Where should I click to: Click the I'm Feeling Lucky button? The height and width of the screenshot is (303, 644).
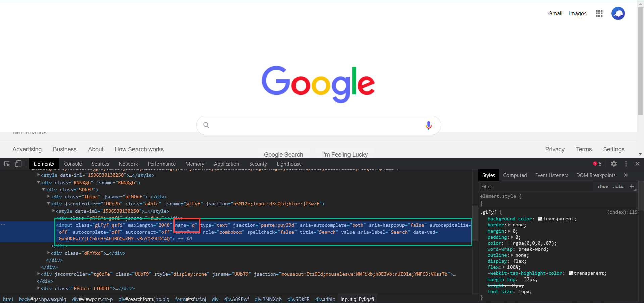coord(345,154)
